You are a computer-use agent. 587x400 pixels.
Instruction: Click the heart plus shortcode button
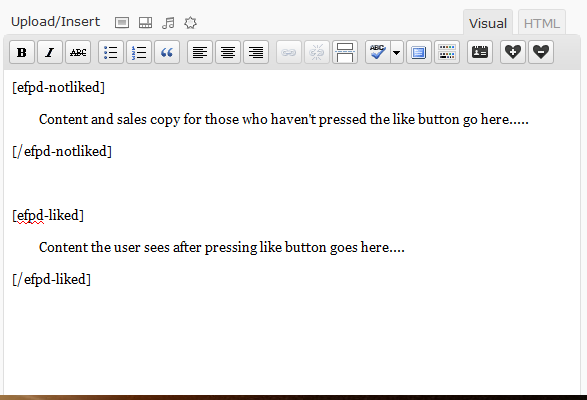coord(513,52)
